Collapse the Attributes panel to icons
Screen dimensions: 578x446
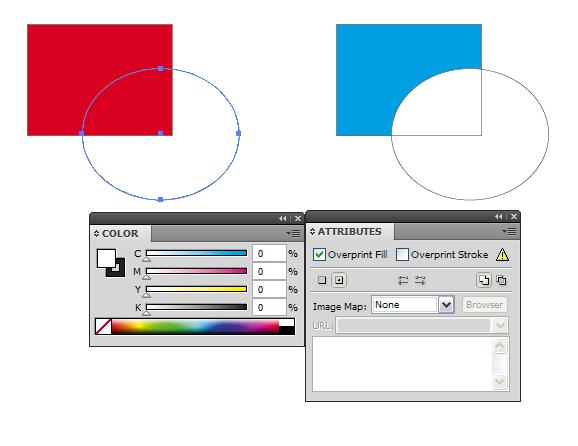[x=498, y=217]
